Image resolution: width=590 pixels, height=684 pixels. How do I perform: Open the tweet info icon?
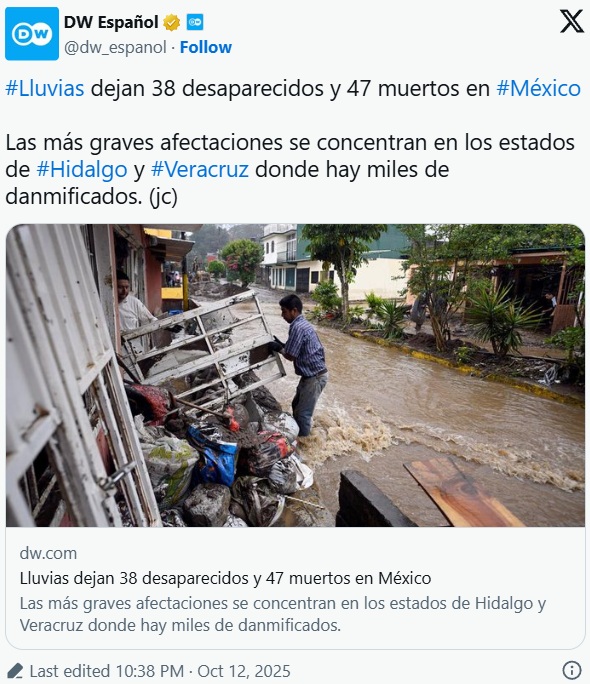[571, 670]
